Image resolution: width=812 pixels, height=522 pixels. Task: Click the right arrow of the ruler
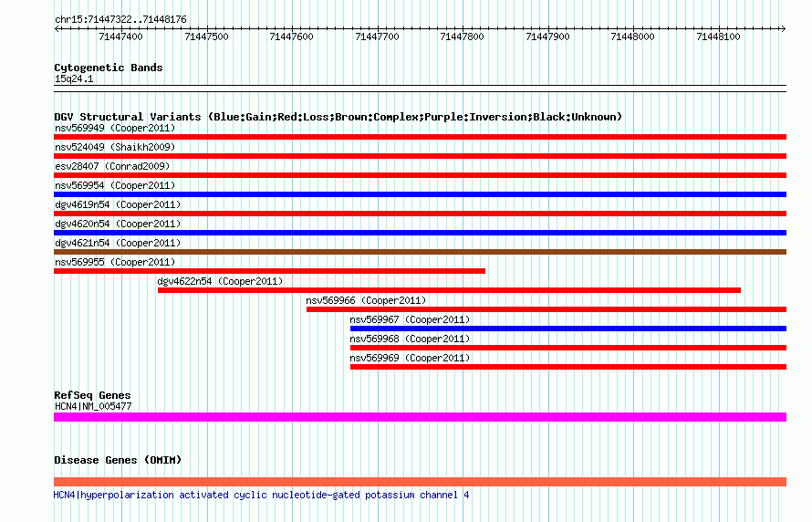point(783,29)
